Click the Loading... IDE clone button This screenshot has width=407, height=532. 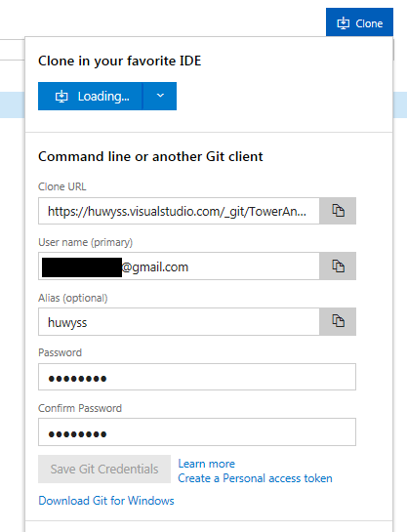coord(90,96)
